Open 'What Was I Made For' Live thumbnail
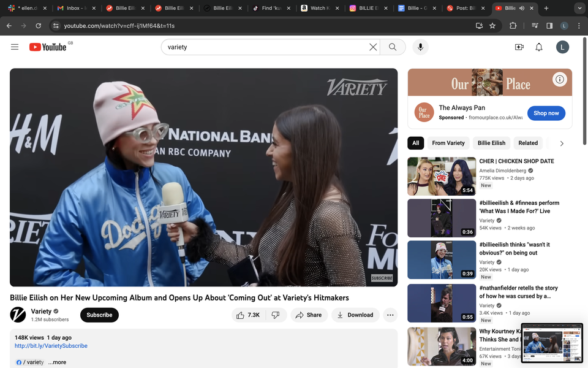Image resolution: width=588 pixels, height=368 pixels. [442, 218]
